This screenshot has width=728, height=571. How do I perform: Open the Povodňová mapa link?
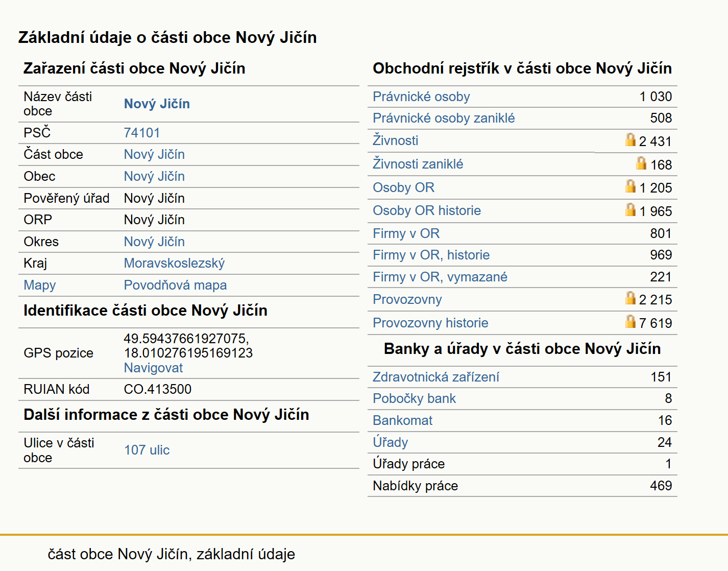point(175,285)
